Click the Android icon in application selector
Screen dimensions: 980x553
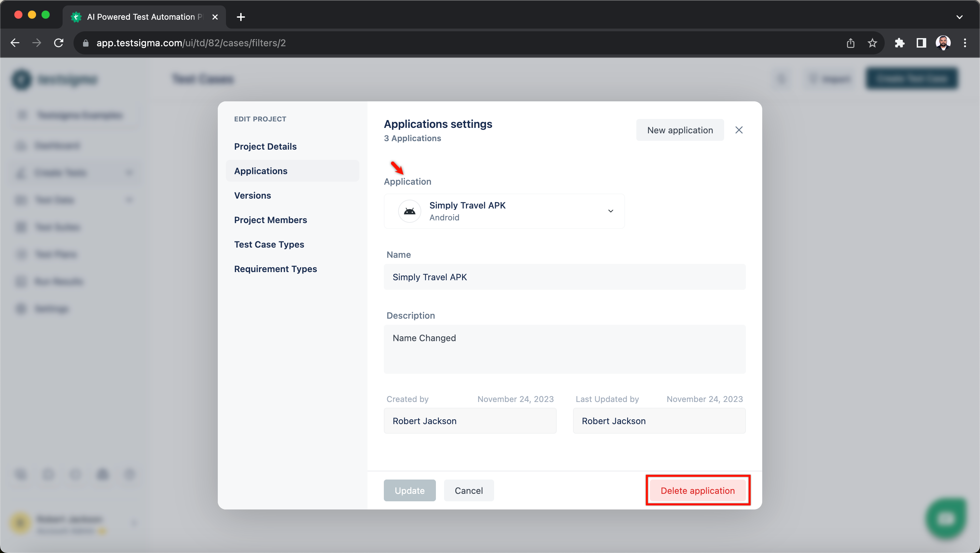click(x=409, y=211)
